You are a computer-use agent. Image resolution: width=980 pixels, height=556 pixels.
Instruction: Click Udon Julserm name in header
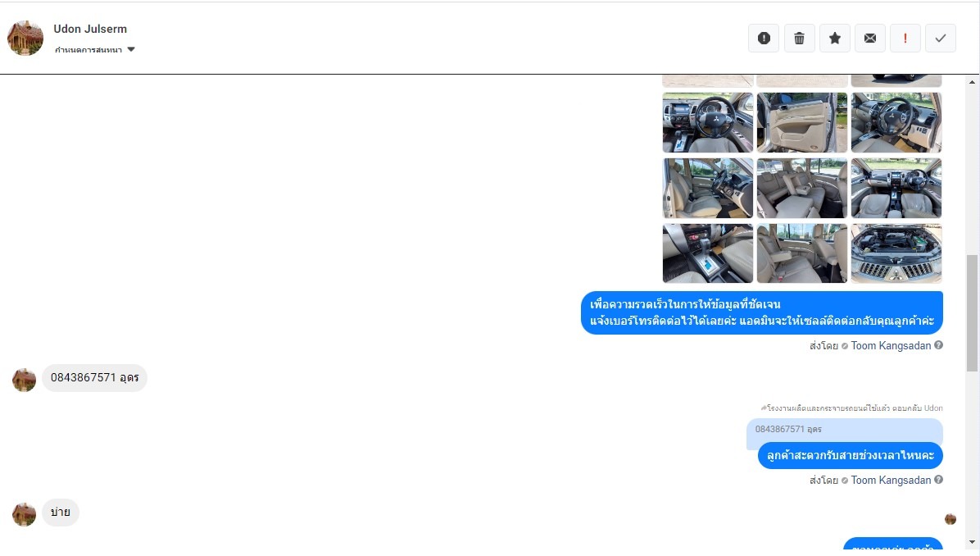click(90, 29)
